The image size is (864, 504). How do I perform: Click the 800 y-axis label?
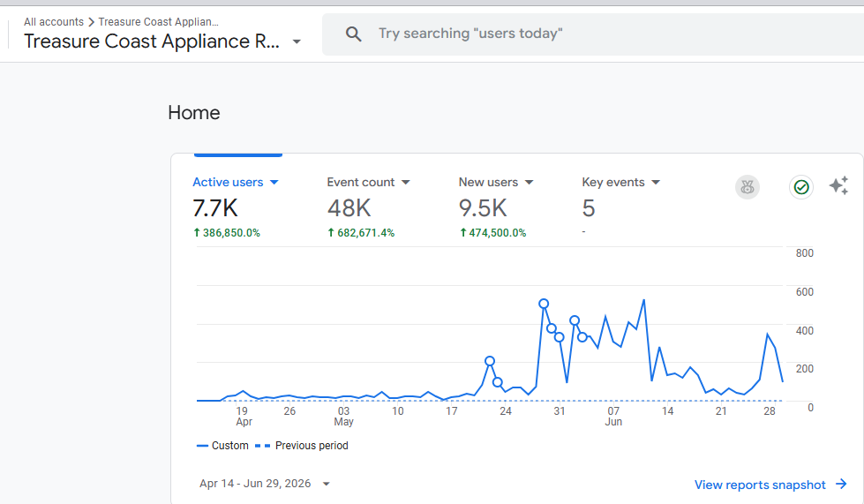[x=805, y=253]
